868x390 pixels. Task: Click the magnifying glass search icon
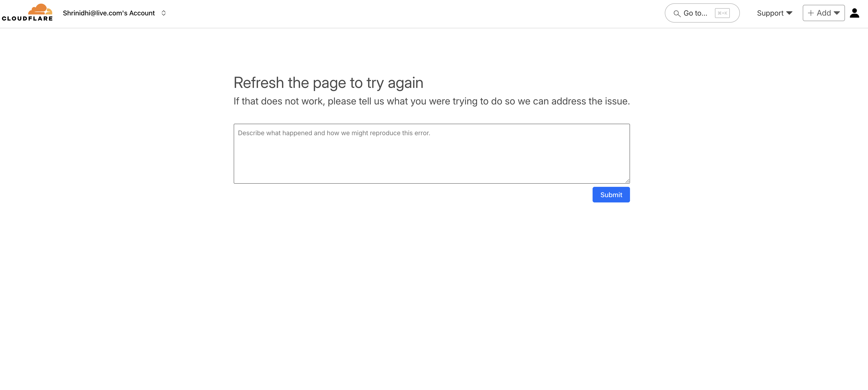pyautogui.click(x=677, y=13)
